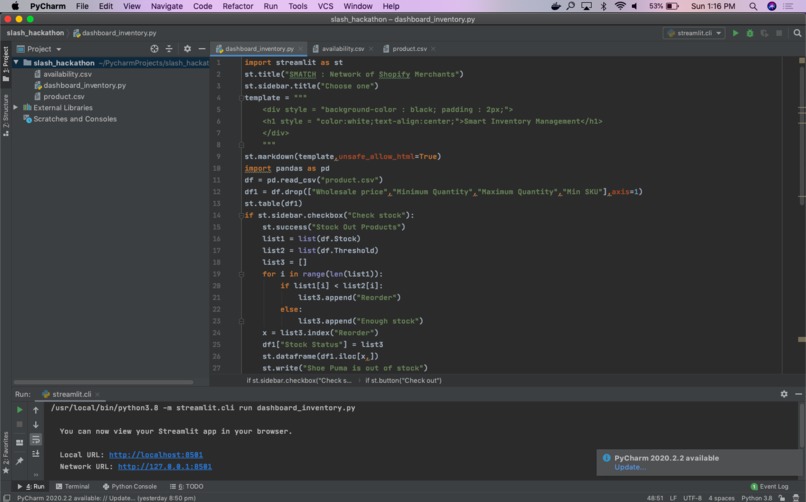
Task: Select the dashboard_inventory.py editor tab
Action: pos(259,49)
